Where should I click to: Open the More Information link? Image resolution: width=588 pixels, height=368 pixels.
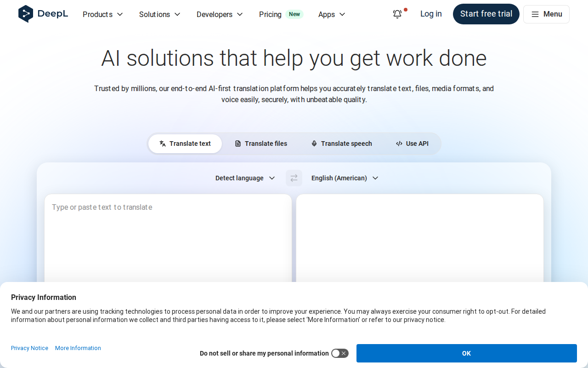pyautogui.click(x=78, y=348)
